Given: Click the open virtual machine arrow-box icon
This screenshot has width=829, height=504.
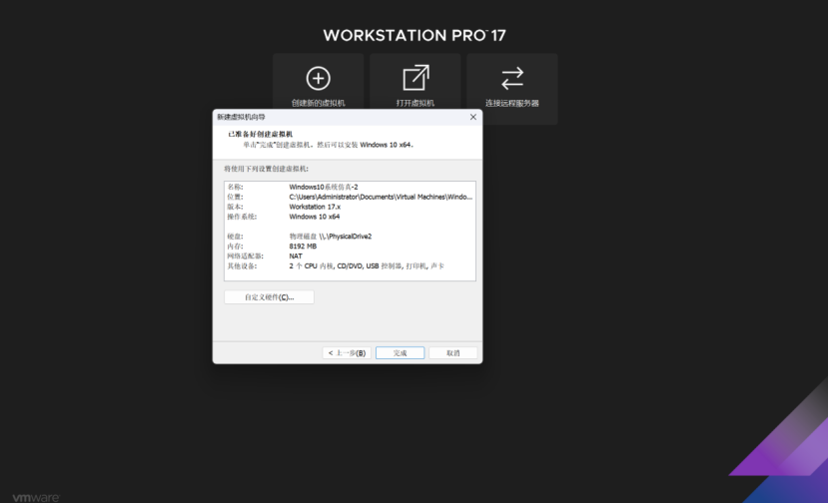Looking at the screenshot, I should [x=415, y=78].
